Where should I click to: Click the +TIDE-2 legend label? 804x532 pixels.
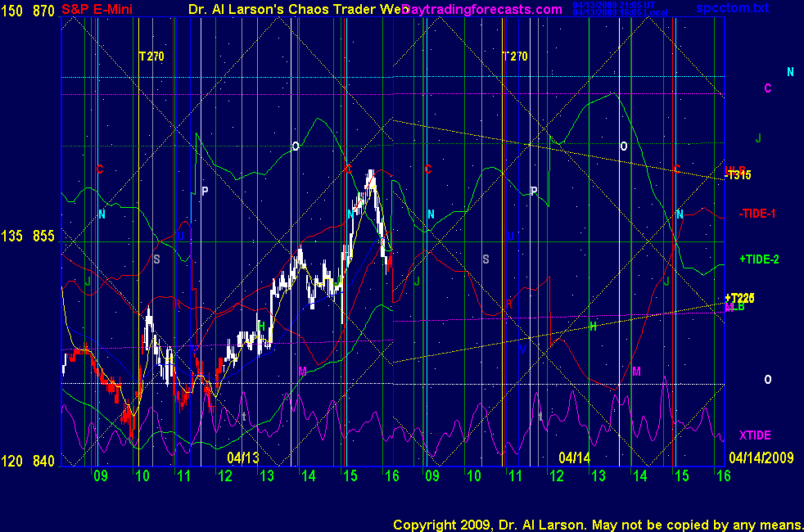tap(760, 259)
